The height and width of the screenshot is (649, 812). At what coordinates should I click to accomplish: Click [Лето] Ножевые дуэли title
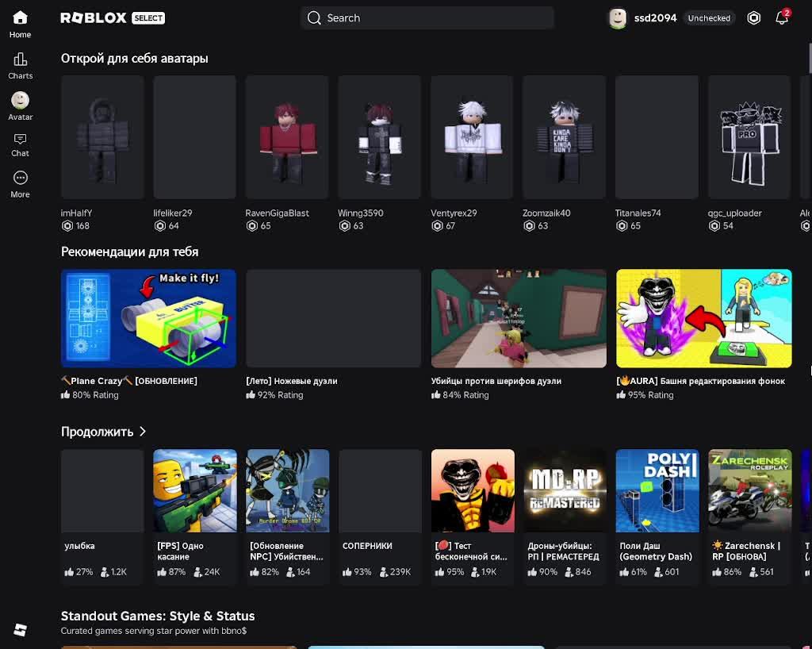coord(292,381)
